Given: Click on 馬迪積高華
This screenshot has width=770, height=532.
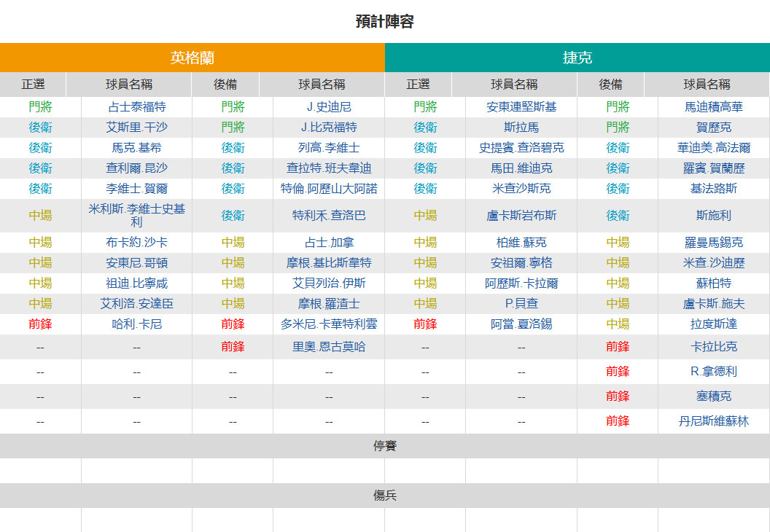Looking at the screenshot, I should tap(714, 107).
